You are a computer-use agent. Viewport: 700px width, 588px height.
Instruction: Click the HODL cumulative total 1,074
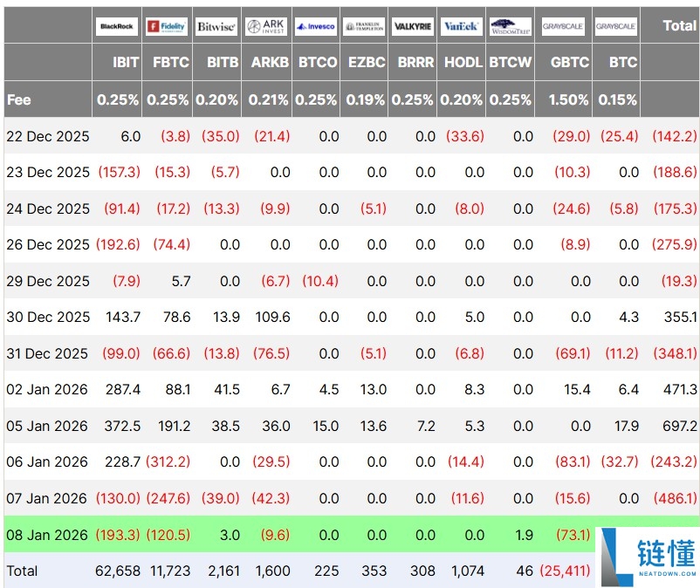click(x=468, y=571)
